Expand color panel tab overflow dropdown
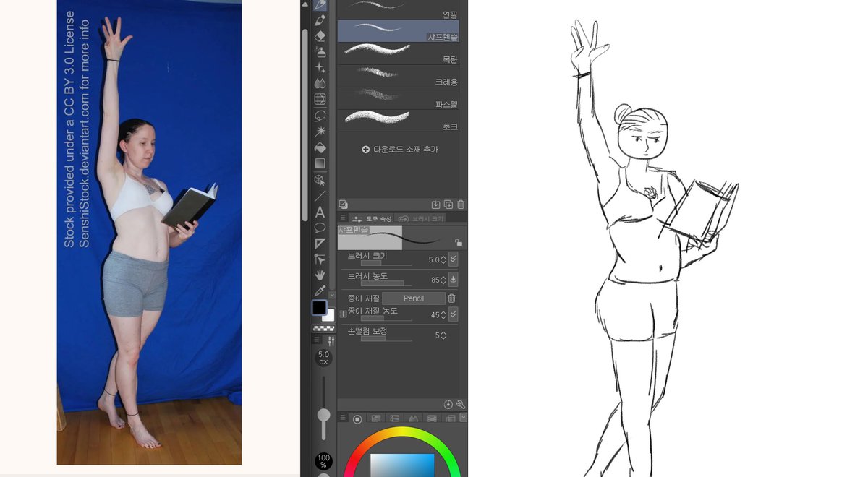This screenshot has width=868, height=477. (x=463, y=417)
